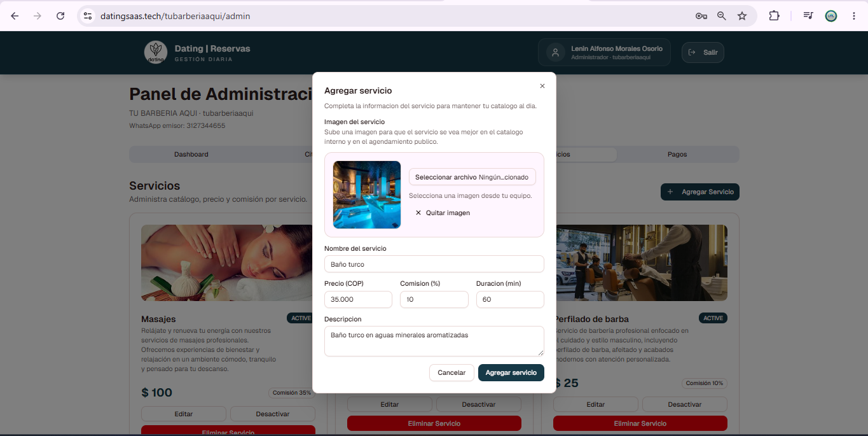868x436 pixels.
Task: Close the Agregar servicio dialog with X
Action: 542,86
